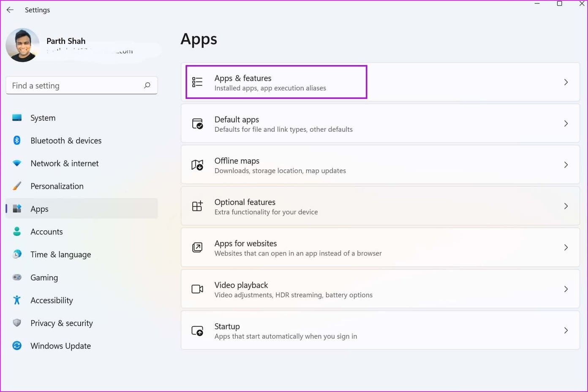This screenshot has height=392, width=588.
Task: Select Apps label in sidebar
Action: point(39,209)
